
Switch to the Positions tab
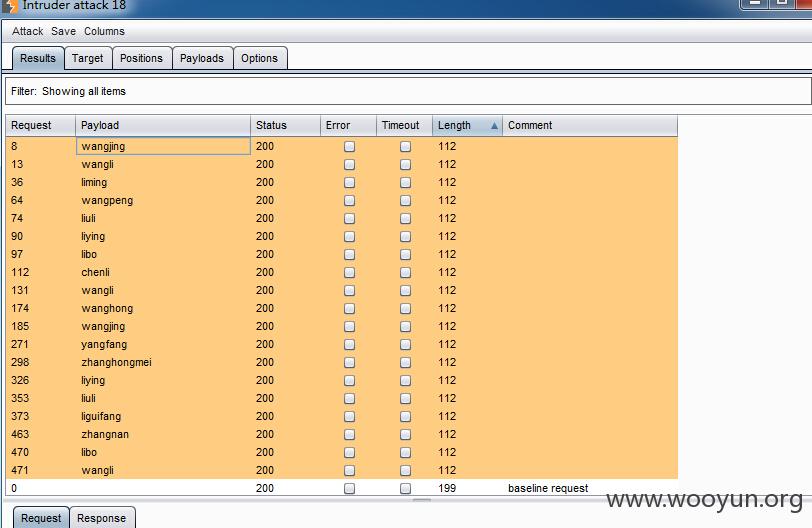pyautogui.click(x=141, y=58)
